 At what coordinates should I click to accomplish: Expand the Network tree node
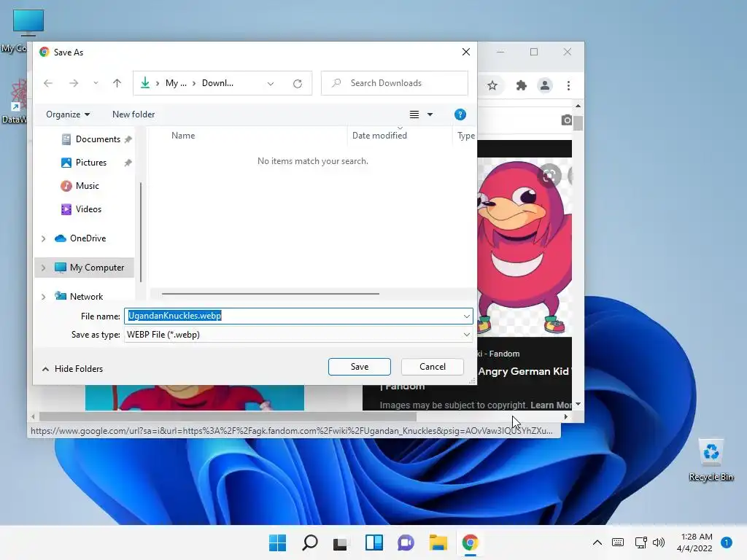tap(43, 297)
